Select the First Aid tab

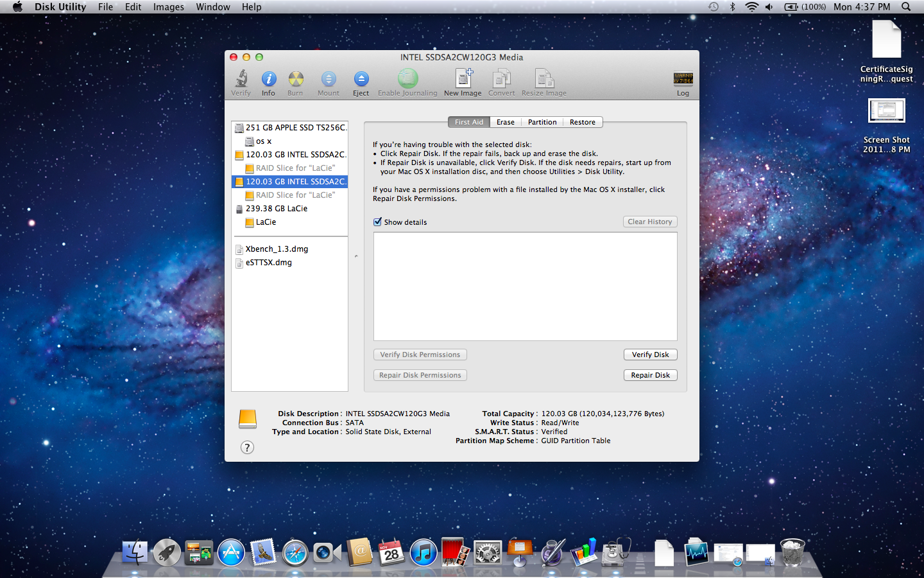click(469, 122)
